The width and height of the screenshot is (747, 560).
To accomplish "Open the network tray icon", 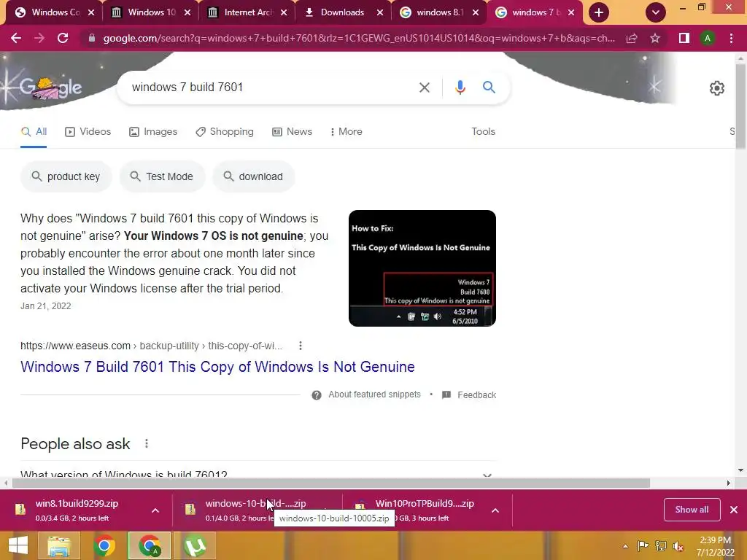I will coord(661,546).
